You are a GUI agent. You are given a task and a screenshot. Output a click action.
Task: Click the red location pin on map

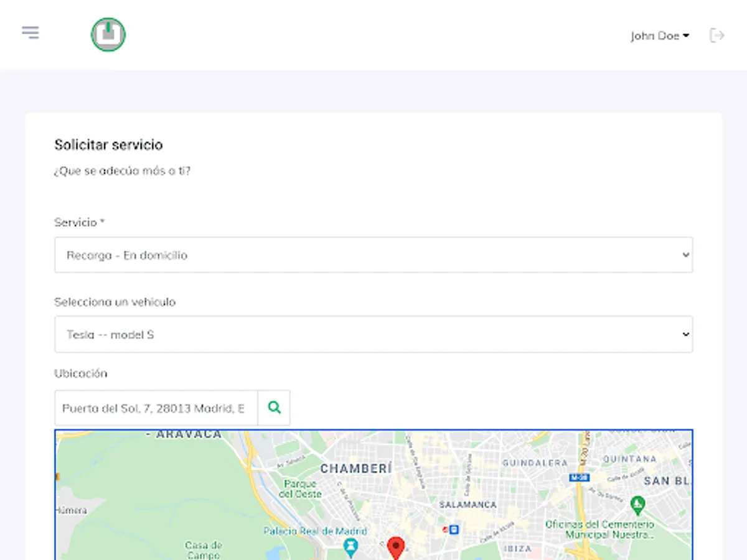(395, 548)
